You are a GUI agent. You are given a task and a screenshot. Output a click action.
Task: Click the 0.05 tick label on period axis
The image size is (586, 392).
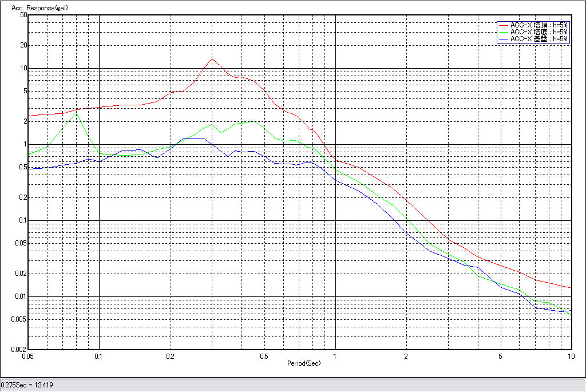click(27, 356)
